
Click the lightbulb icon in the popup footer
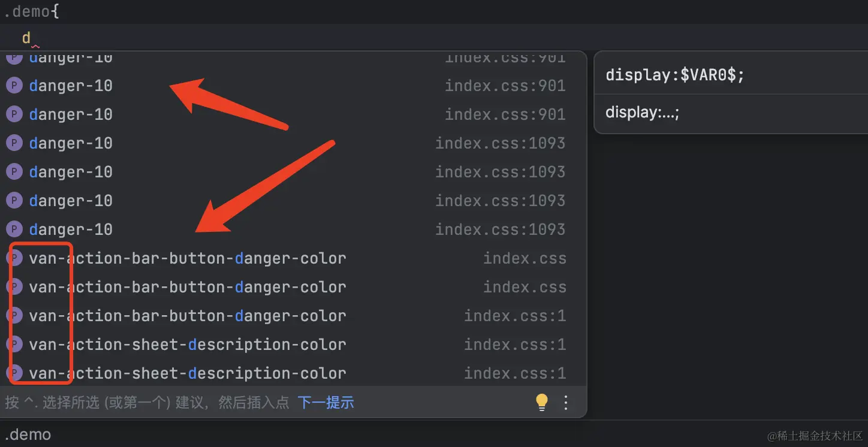coord(541,402)
